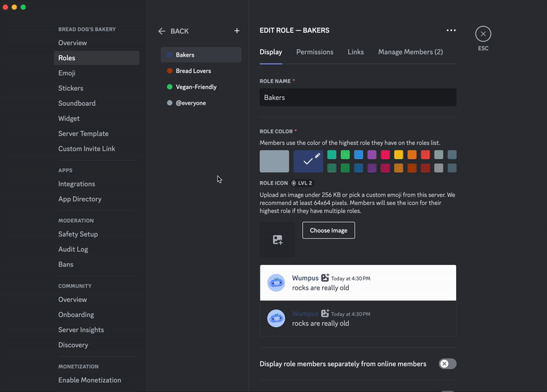Choose the yellow role color swatch
Image resolution: width=547 pixels, height=392 pixels.
click(x=399, y=155)
